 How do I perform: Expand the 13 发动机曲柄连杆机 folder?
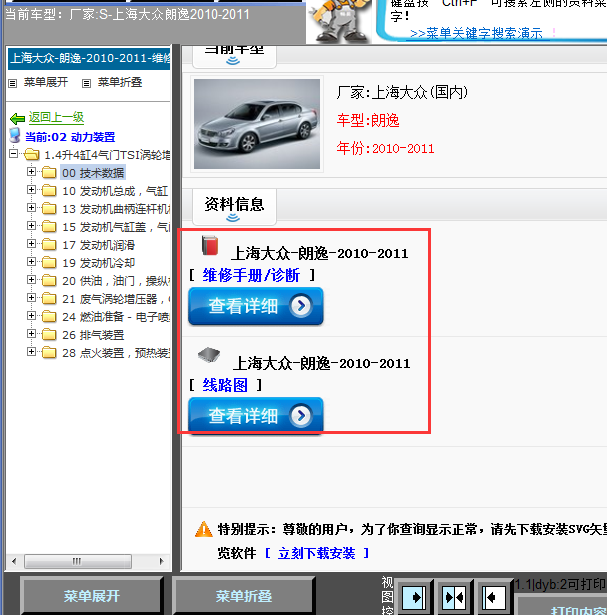pos(31,207)
